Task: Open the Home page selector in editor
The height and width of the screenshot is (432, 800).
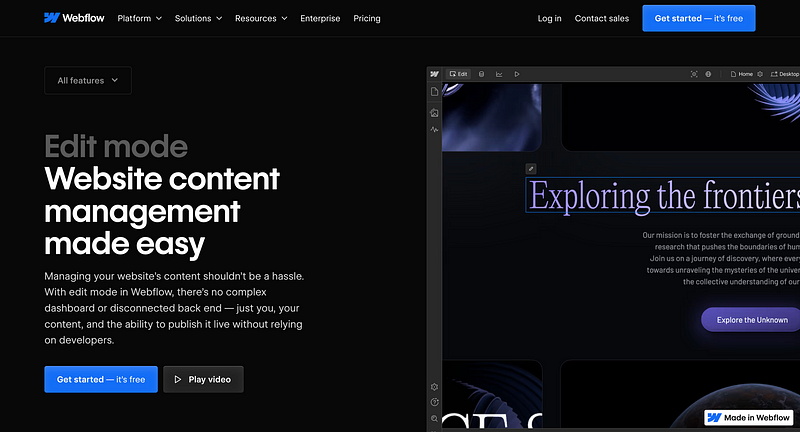Action: pyautogui.click(x=742, y=74)
